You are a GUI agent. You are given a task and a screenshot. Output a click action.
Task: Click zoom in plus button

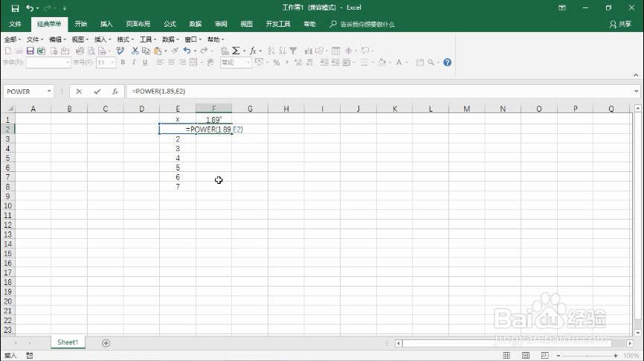tap(615, 356)
